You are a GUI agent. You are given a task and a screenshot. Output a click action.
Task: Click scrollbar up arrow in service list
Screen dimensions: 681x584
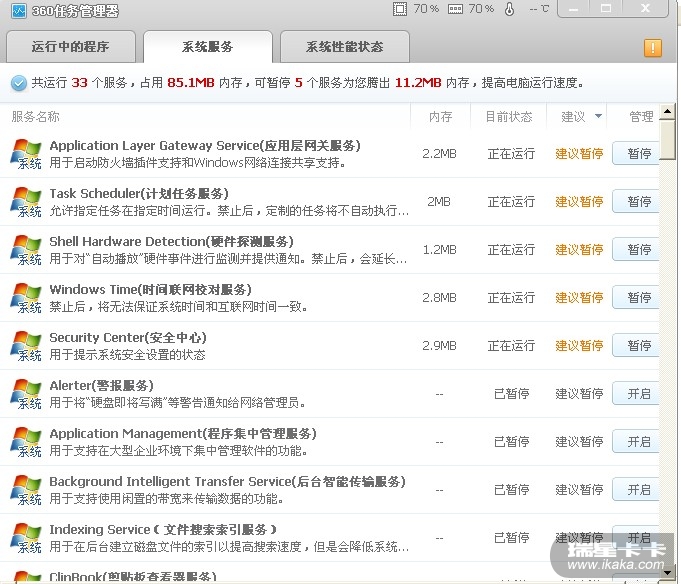pos(667,111)
